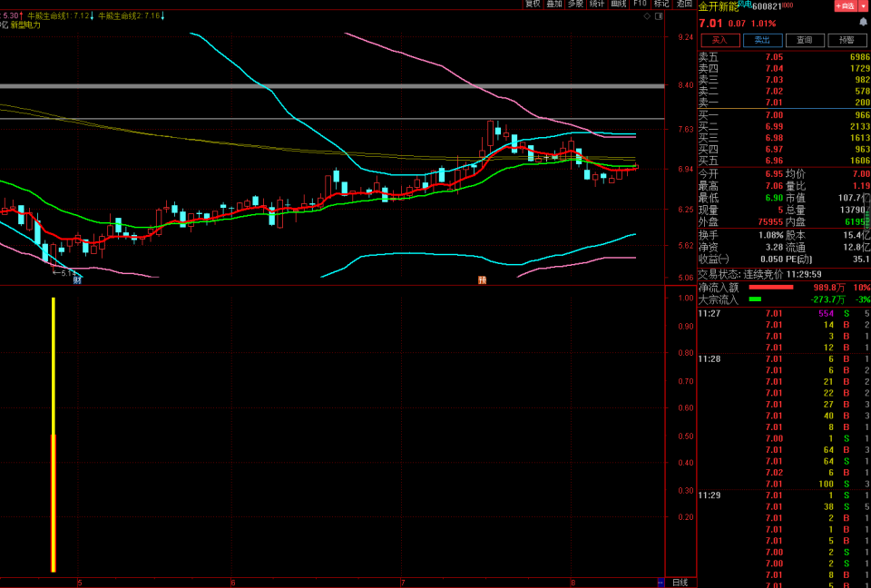The image size is (871, 588).
Task: Click the 大宗流入 value -273.7万
Action: pyautogui.click(x=827, y=299)
